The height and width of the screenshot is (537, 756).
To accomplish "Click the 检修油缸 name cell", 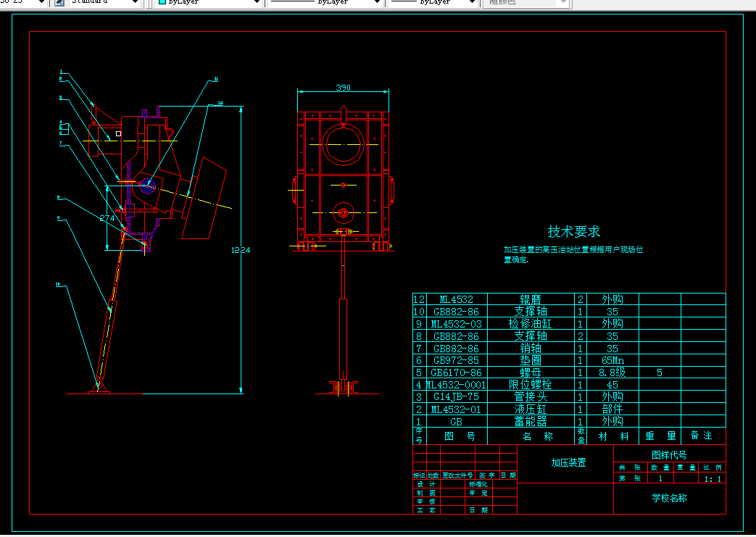I will (x=531, y=323).
